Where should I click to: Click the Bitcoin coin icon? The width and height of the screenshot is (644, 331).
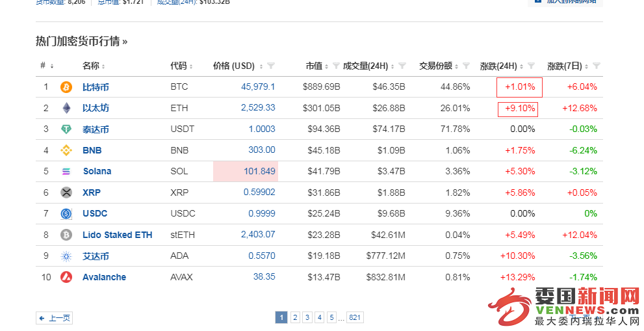tap(66, 87)
